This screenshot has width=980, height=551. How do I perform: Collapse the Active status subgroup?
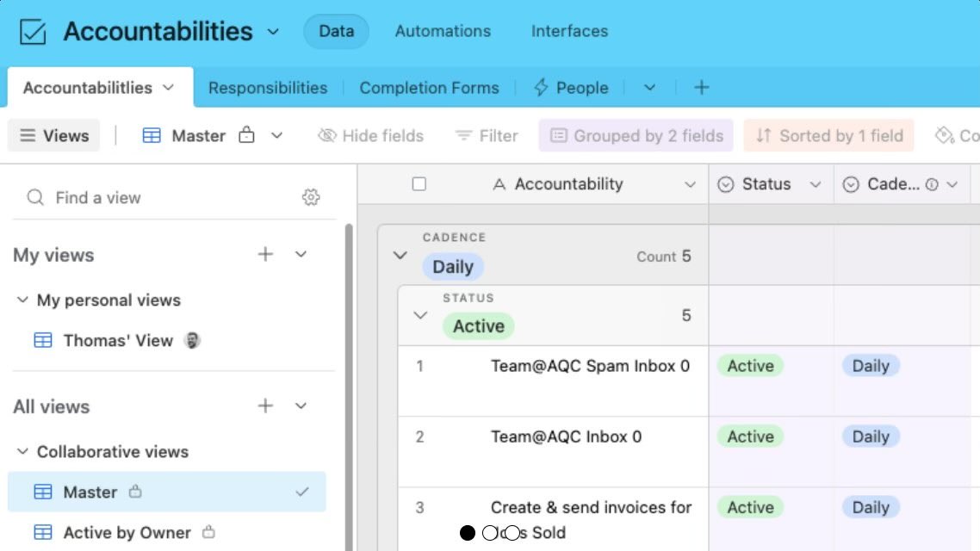pos(420,315)
